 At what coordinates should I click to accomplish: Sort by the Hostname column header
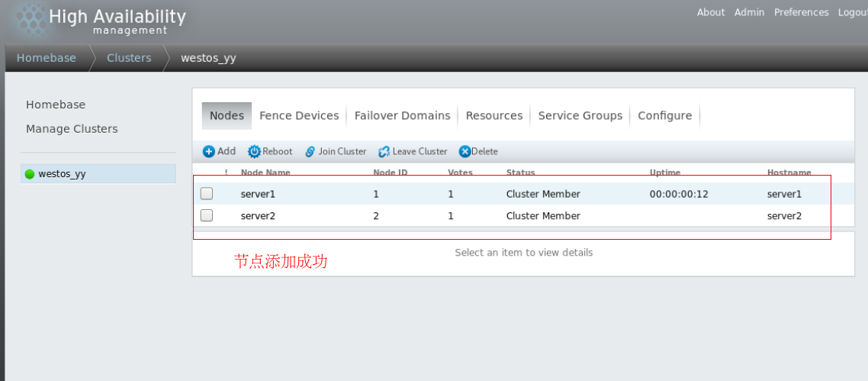789,173
